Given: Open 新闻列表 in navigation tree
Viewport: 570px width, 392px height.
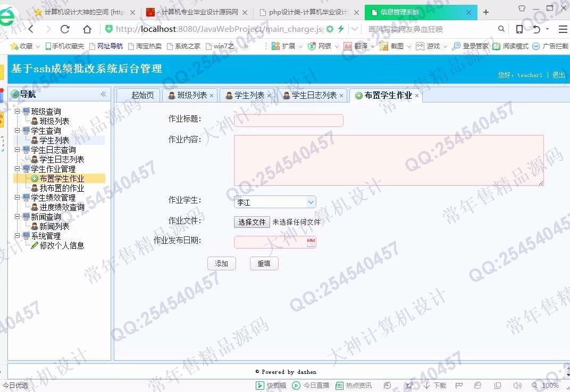Looking at the screenshot, I should click(54, 226).
